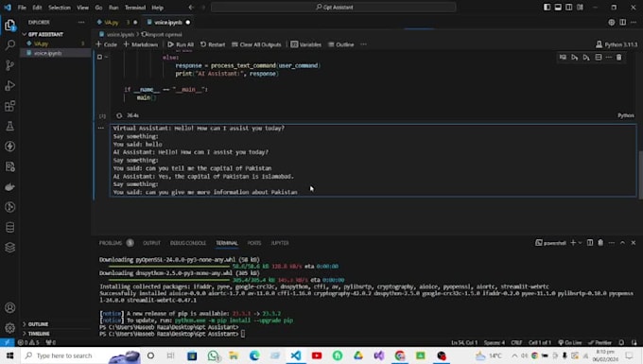Select voice.ipynb in the Explorer tree
The height and width of the screenshot is (364, 643).
click(x=47, y=53)
